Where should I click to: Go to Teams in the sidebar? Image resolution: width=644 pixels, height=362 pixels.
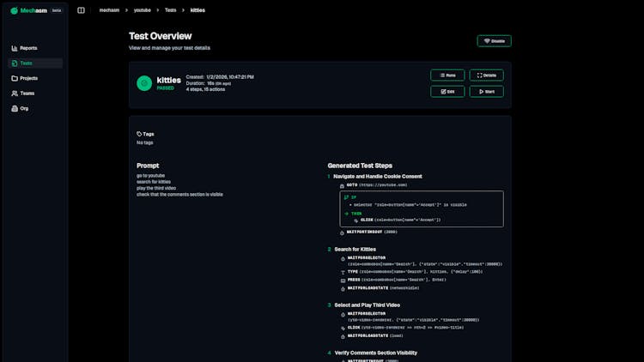(x=27, y=94)
